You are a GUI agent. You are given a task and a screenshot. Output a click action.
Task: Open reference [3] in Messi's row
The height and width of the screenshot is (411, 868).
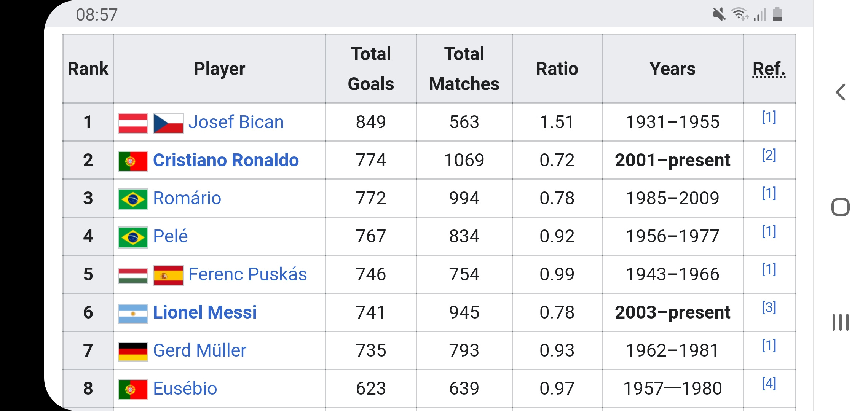(x=769, y=307)
